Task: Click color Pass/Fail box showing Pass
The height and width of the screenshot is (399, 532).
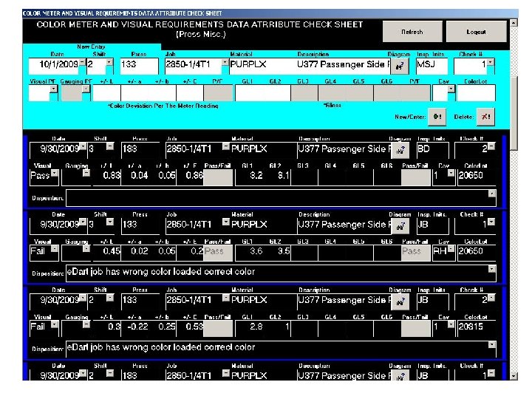Action: click(x=218, y=253)
